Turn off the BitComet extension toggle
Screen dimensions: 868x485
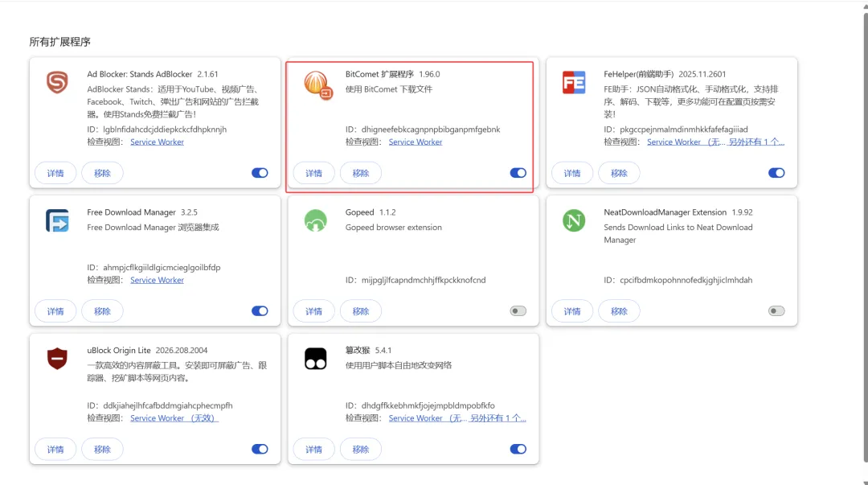pos(518,173)
